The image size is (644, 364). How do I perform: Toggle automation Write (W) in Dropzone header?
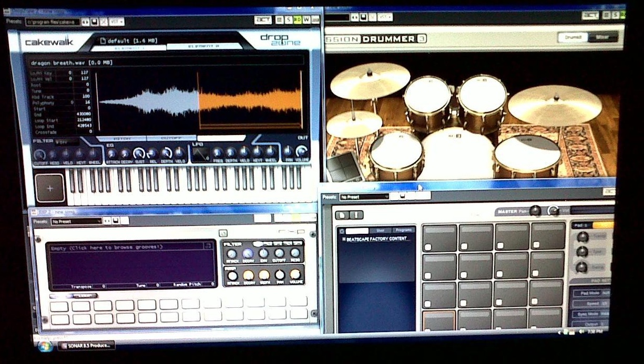[306, 20]
